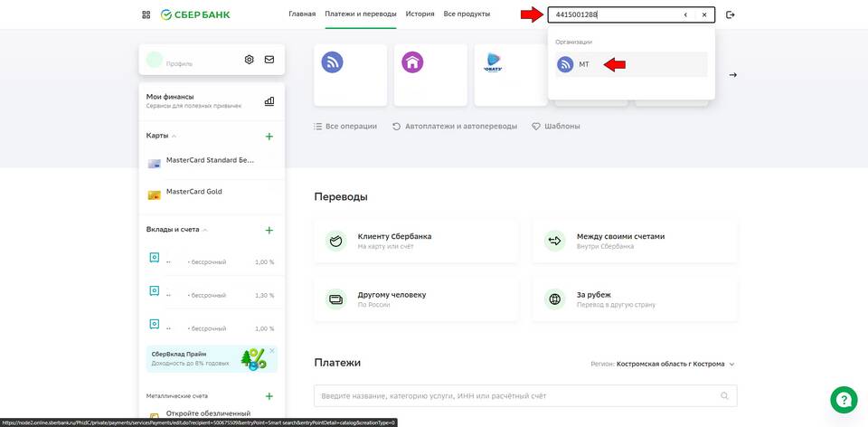Viewport: 868px width, 427px height.
Task: Open finances bar chart icon
Action: click(x=269, y=101)
